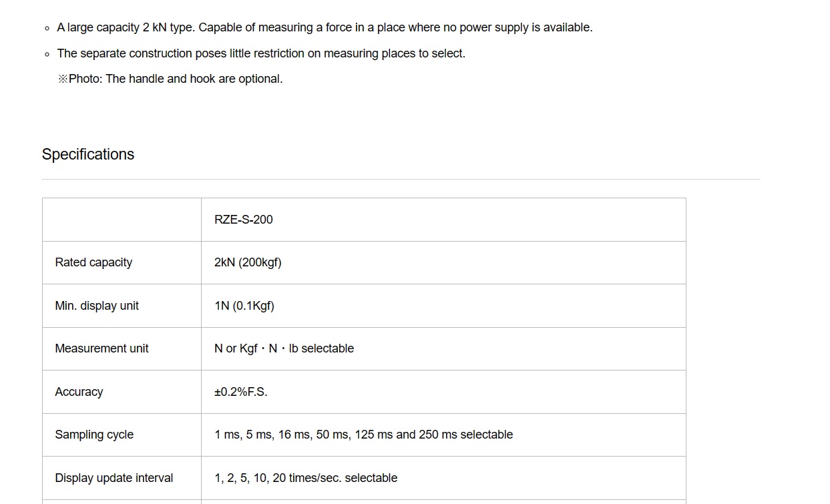Screen dimensions: 830x504
Task: Click the N or Kgf selectable text
Action: click(x=284, y=348)
